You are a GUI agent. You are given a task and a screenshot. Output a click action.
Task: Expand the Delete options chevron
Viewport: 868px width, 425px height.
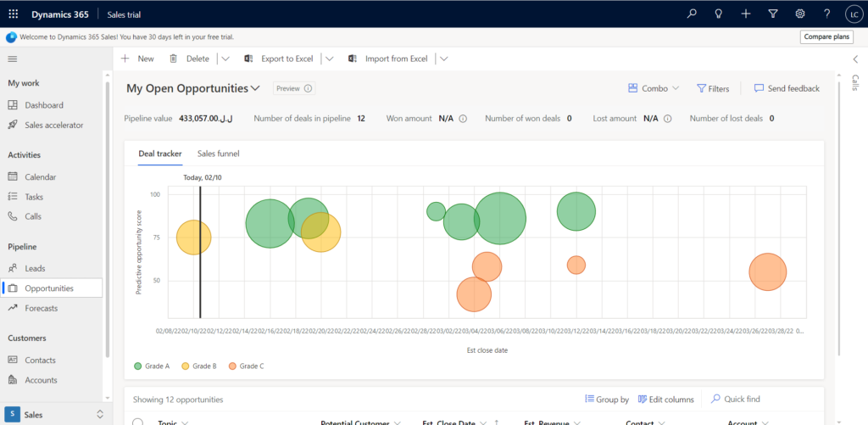pos(225,59)
